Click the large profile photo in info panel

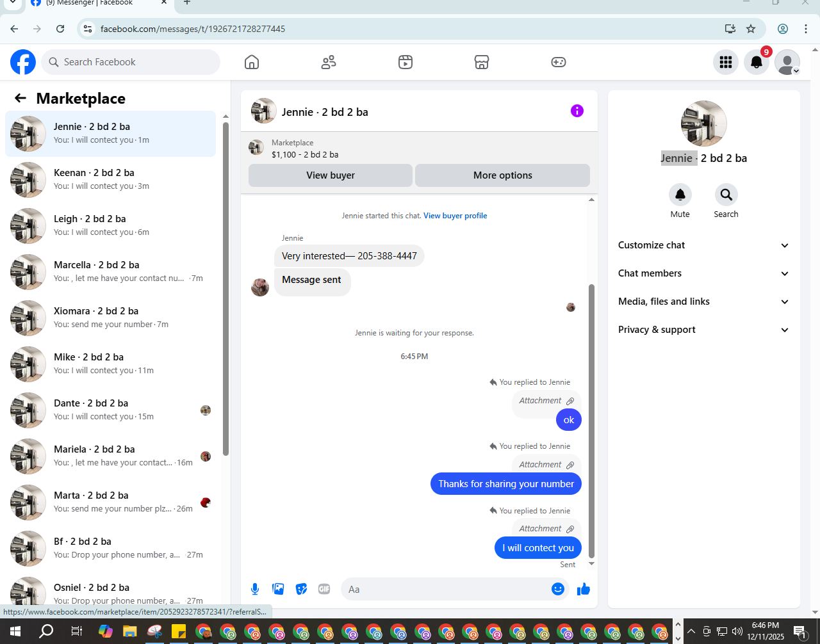pos(703,124)
